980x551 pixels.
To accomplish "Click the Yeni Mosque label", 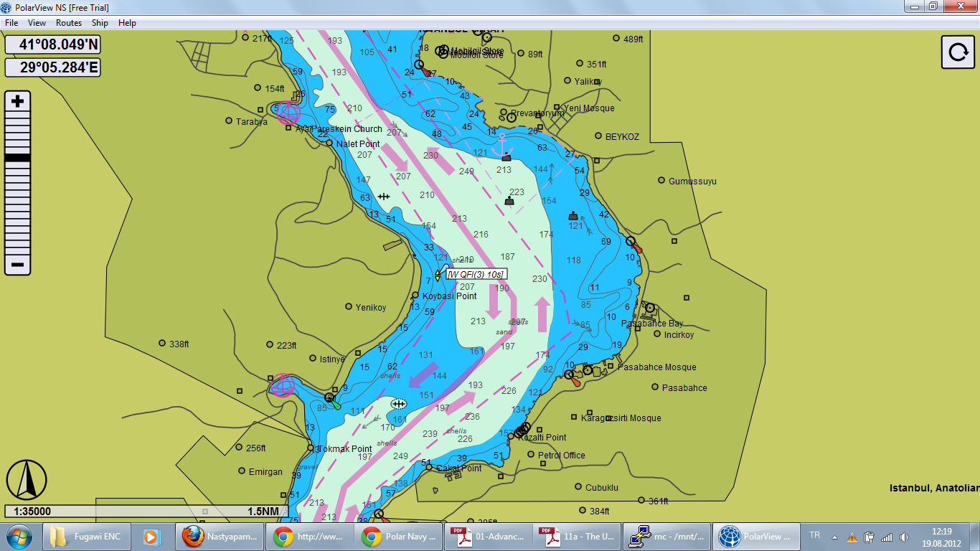I will [x=589, y=108].
